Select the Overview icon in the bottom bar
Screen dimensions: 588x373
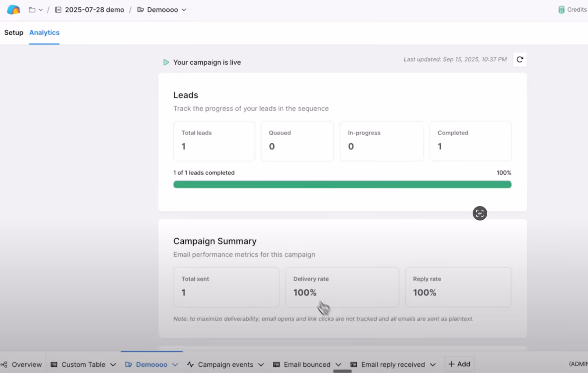click(4, 364)
